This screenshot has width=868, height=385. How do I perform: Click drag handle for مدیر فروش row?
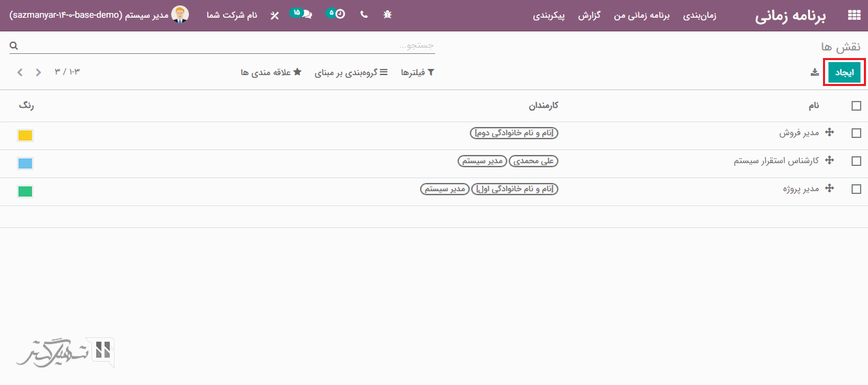(830, 133)
